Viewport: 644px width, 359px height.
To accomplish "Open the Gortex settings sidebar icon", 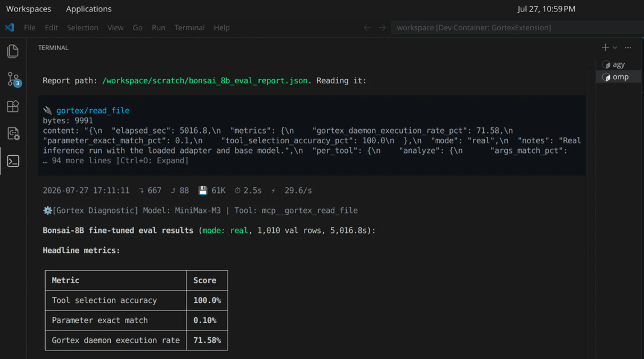I will coord(13,134).
